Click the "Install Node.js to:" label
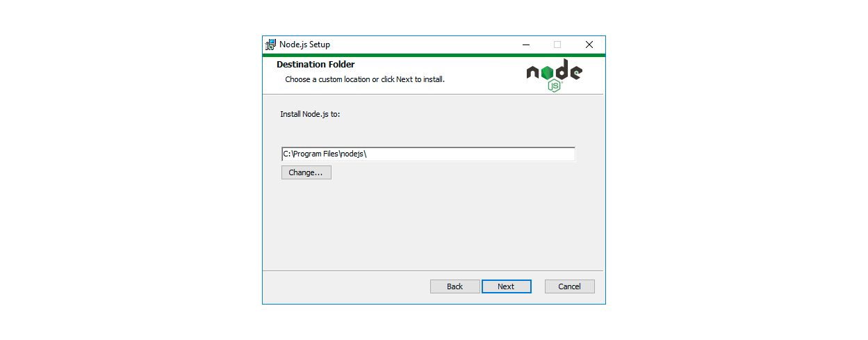The height and width of the screenshot is (340, 868). (310, 113)
